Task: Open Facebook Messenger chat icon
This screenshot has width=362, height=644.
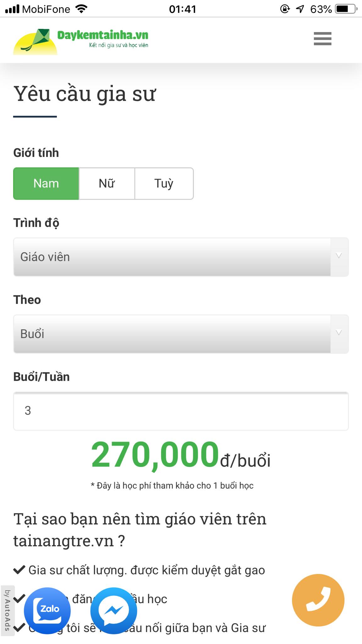Action: pyautogui.click(x=114, y=610)
